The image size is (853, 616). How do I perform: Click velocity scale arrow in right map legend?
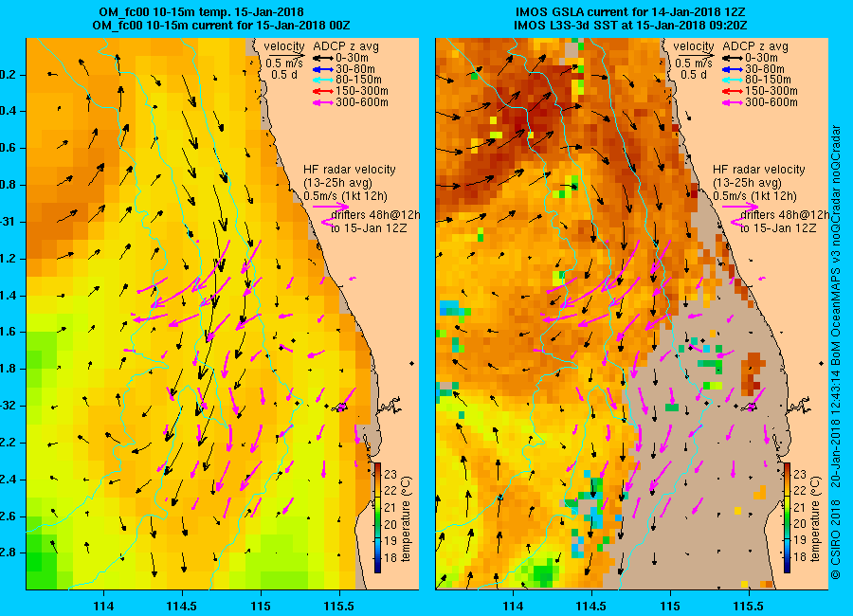pos(695,55)
